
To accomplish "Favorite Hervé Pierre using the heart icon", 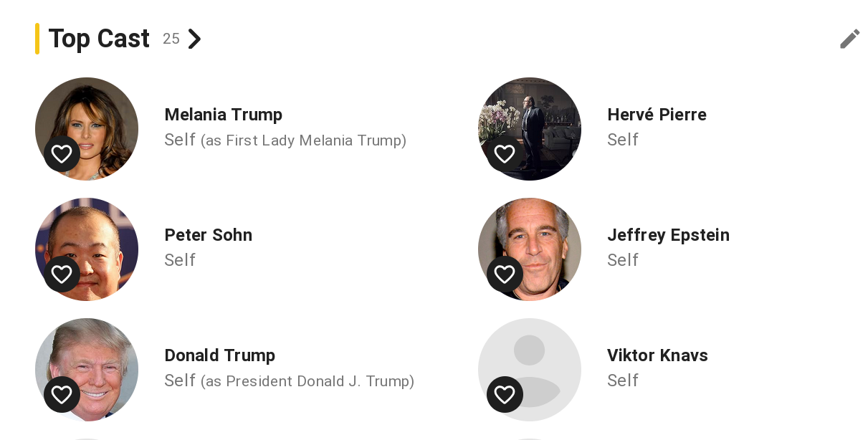I will [505, 153].
